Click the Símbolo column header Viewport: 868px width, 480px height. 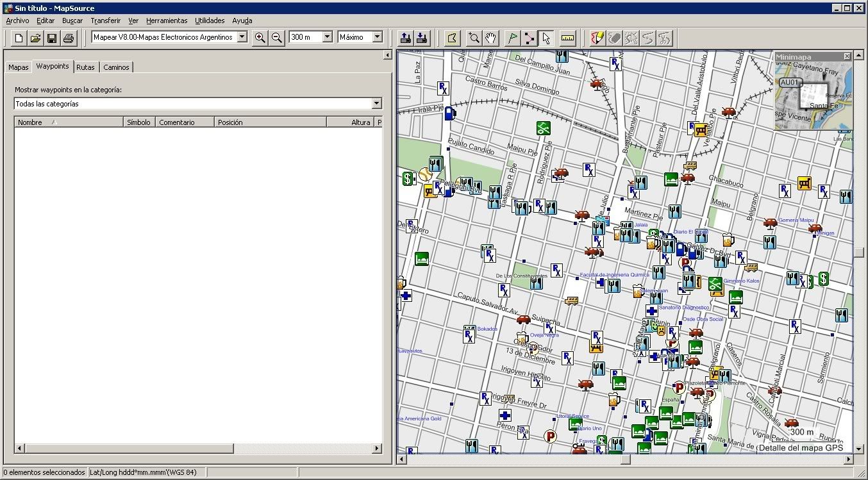(x=139, y=122)
